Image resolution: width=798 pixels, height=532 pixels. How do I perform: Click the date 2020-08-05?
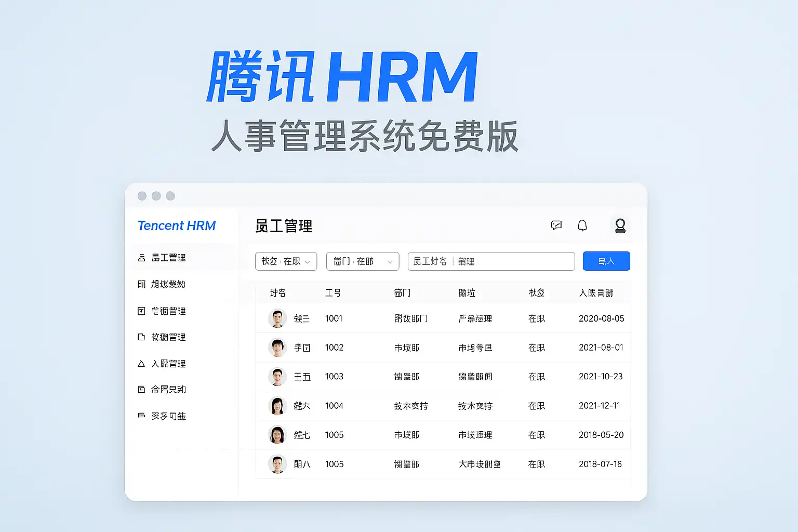tap(602, 318)
